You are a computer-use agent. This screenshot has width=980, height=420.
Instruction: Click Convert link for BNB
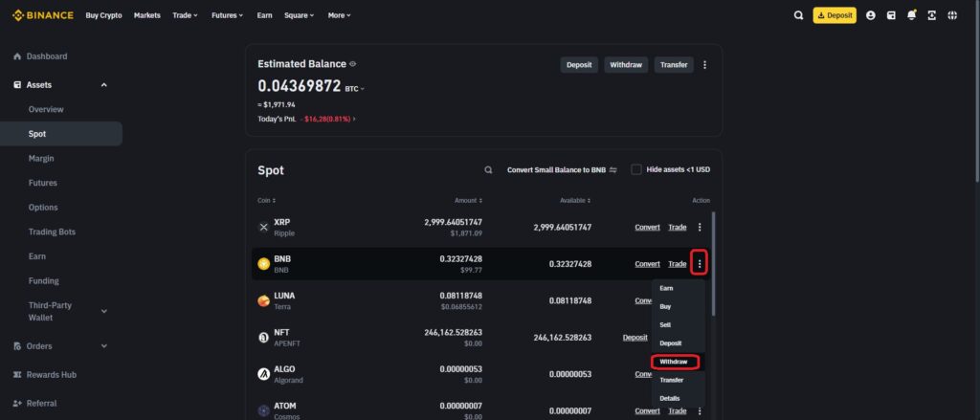coord(648,264)
